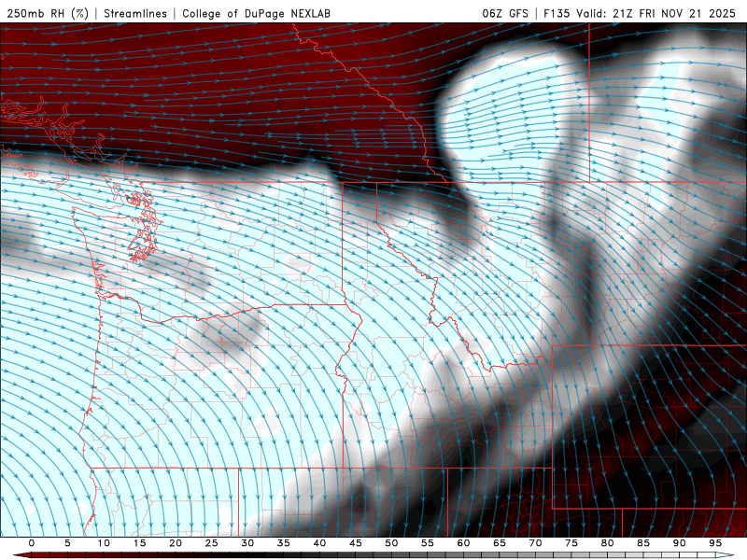This screenshot has height=560, width=747.
Task: Click the "F135" forecast hour text
Action: (x=557, y=13)
